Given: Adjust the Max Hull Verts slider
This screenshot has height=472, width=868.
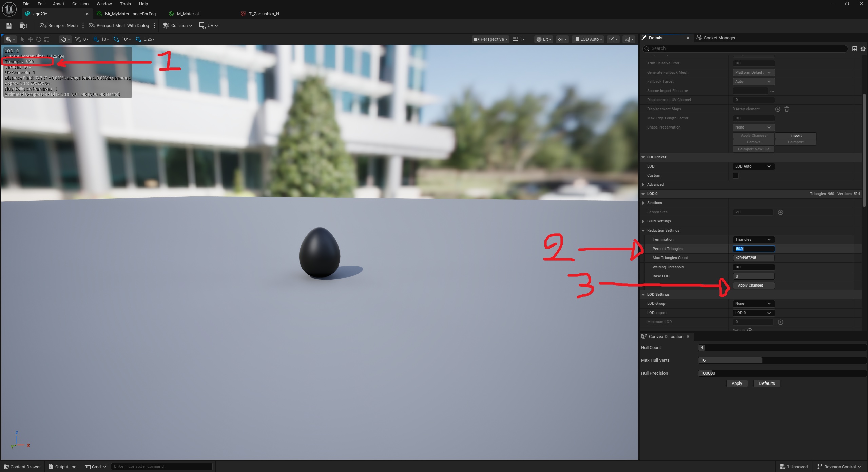Looking at the screenshot, I should [782, 360].
